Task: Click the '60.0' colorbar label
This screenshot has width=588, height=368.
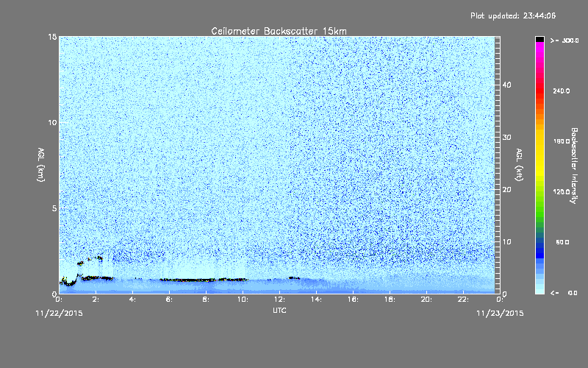Action: (x=562, y=242)
